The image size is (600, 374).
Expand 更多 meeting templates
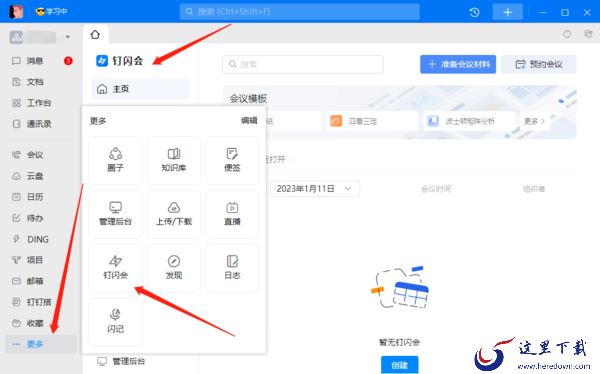535,121
